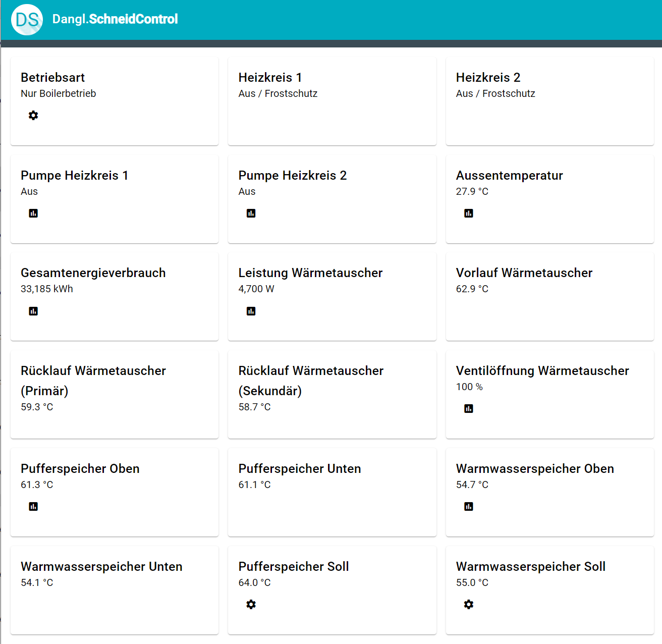This screenshot has height=644, width=662.
Task: Click the 61.1 °C Pufferspeicher Unten value
Action: (x=255, y=485)
